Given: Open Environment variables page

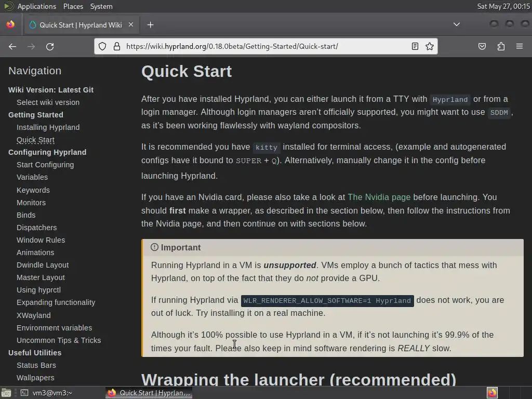Looking at the screenshot, I should [x=54, y=328].
